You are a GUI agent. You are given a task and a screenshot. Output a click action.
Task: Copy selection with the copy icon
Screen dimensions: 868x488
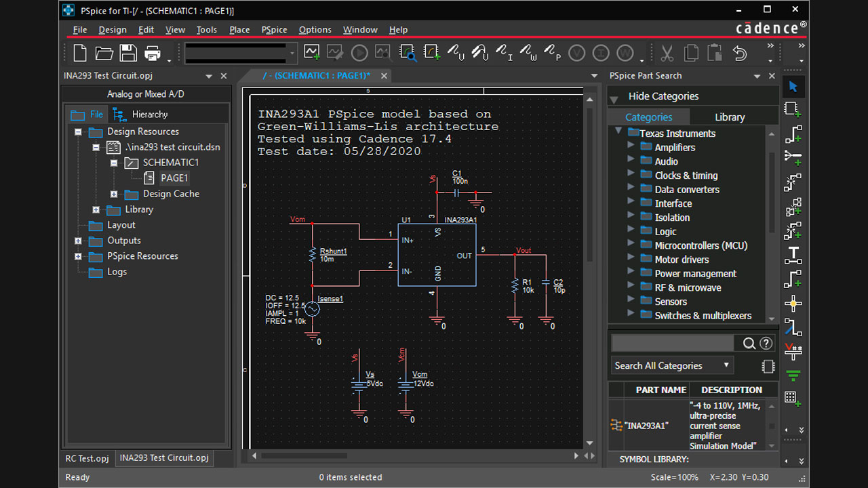tap(691, 53)
